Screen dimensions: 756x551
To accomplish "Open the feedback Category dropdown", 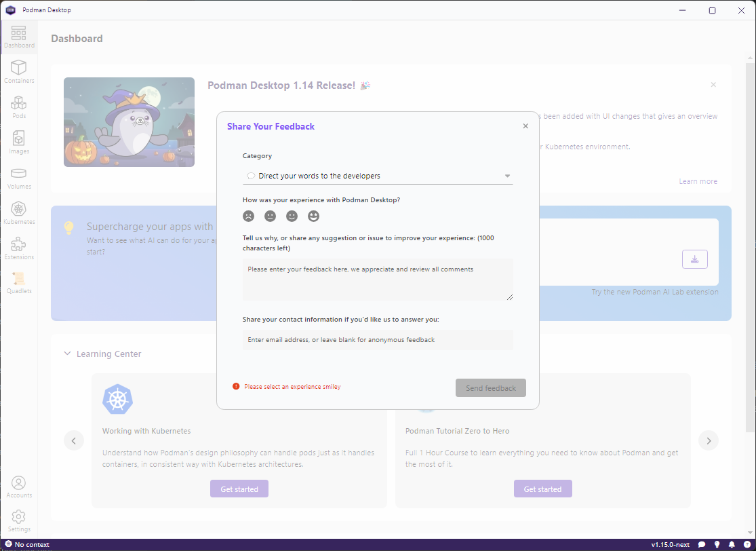I will pos(507,175).
